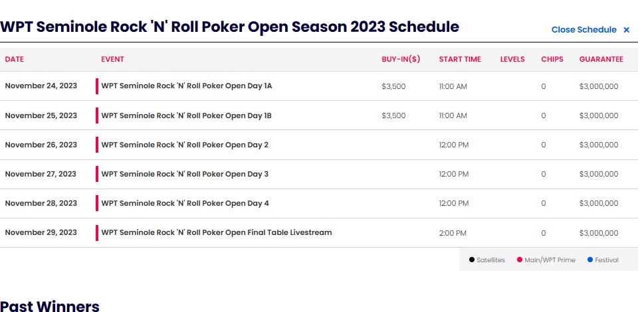Click the START TIME column header
Screen dimensions: 644x312
click(x=460, y=59)
